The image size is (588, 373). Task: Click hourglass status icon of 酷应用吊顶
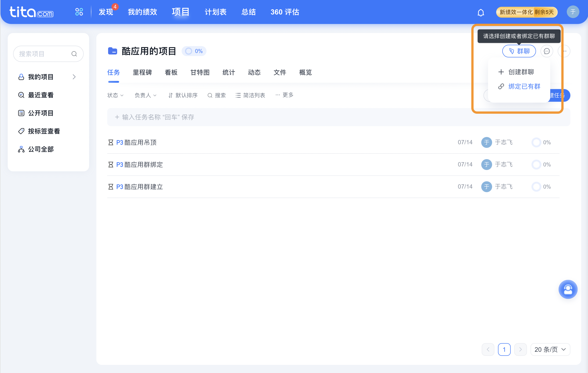(x=111, y=142)
